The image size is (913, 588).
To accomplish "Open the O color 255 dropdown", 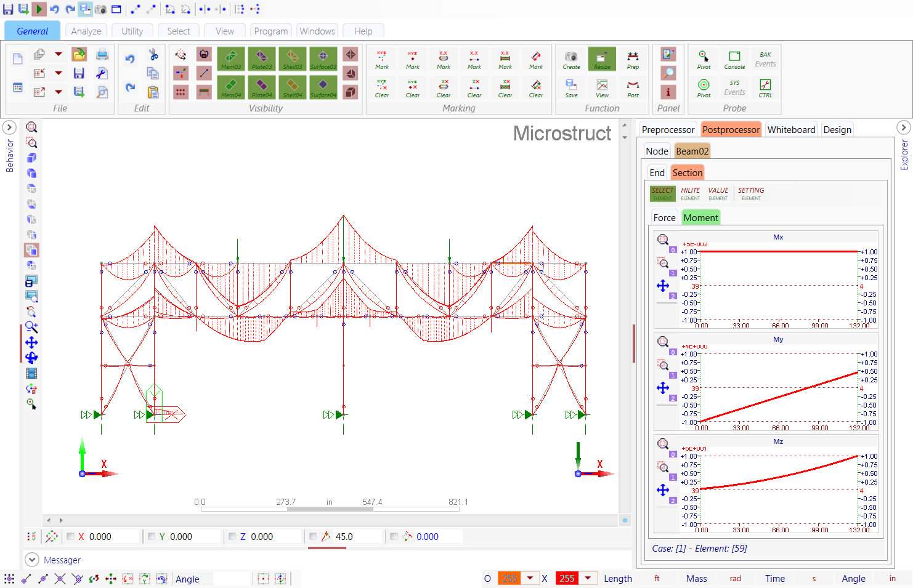I will tap(530, 578).
